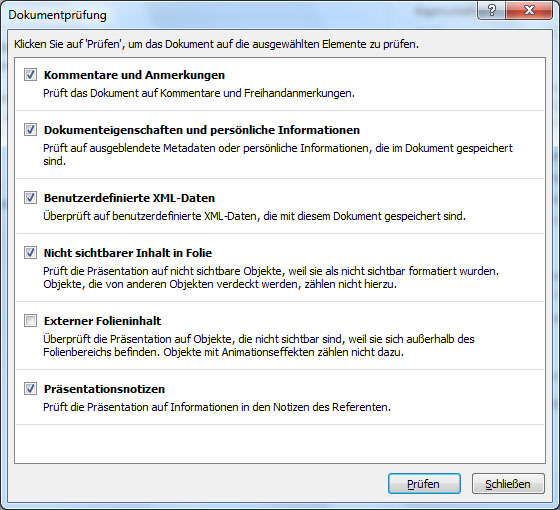Viewport: 560px width, 510px height.
Task: Click the bold 'Präsentationsnotizen' heading text
Action: (104, 389)
